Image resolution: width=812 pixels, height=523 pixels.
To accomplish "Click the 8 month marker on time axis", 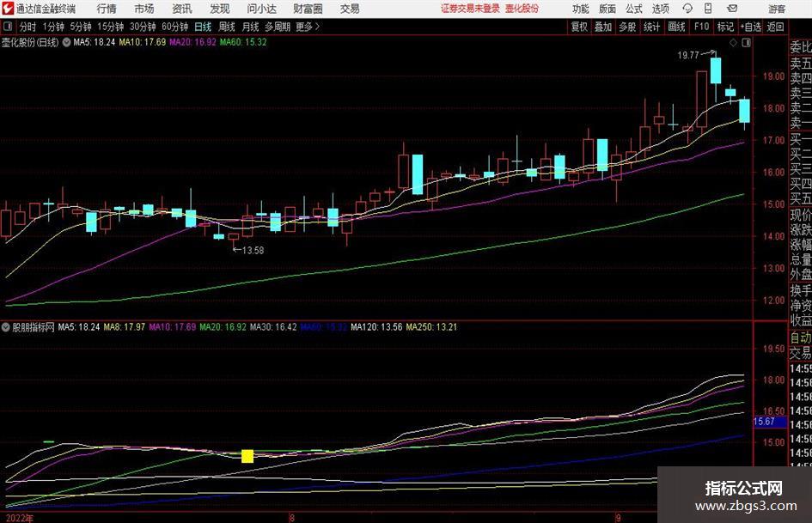I will 292,518.
